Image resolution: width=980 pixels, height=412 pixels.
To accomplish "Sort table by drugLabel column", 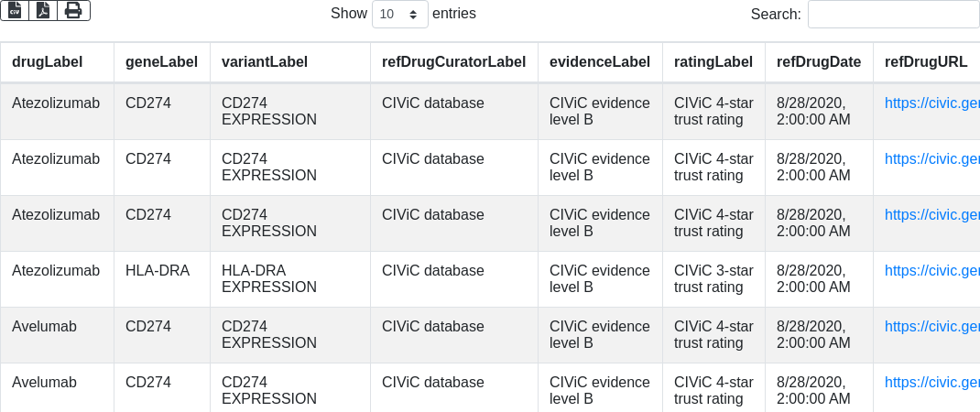I will [x=48, y=62].
